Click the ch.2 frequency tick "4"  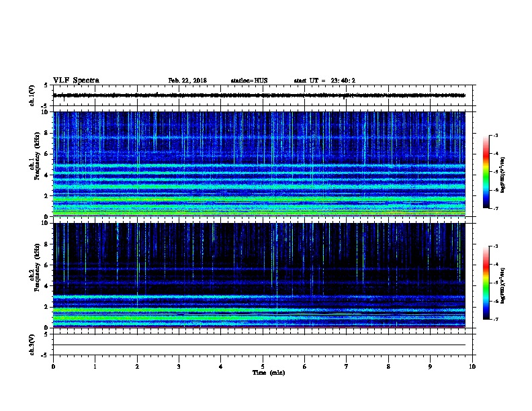pyautogui.click(x=46, y=286)
